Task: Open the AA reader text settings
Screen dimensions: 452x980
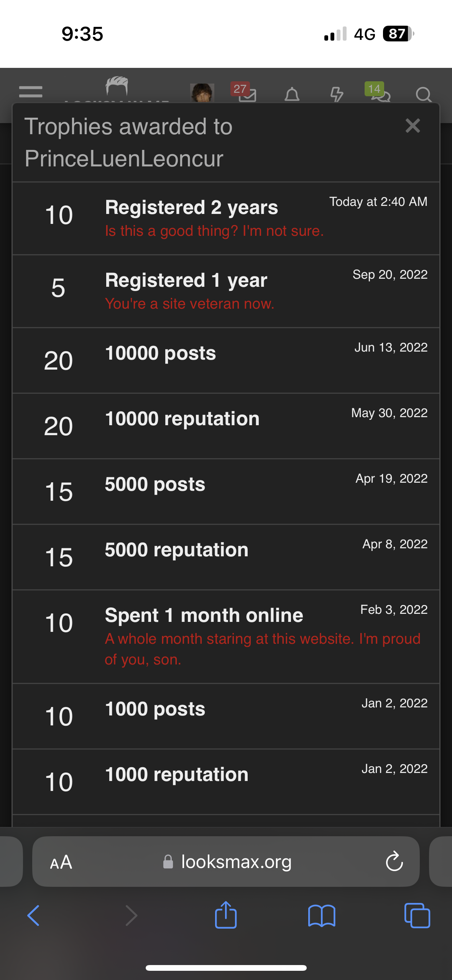Action: tap(61, 862)
